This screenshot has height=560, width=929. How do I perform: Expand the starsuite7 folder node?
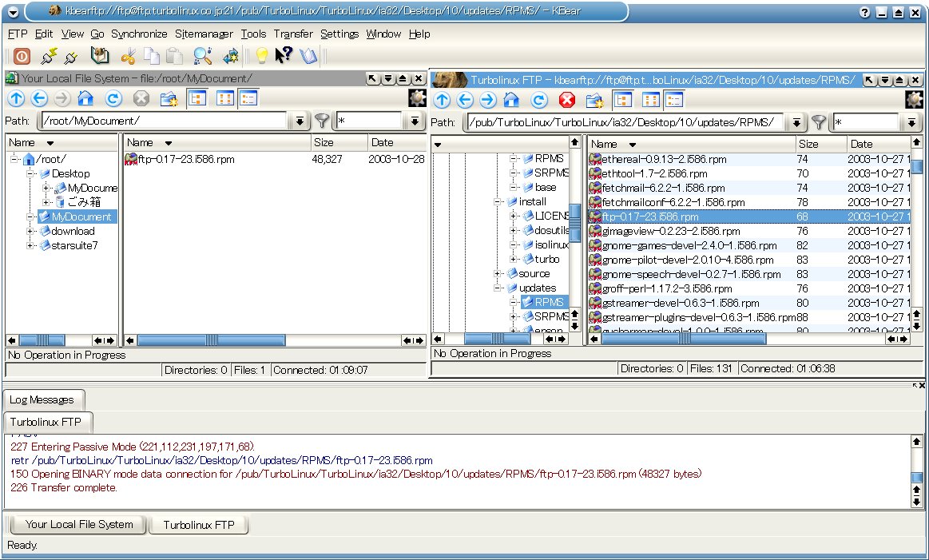[30, 245]
